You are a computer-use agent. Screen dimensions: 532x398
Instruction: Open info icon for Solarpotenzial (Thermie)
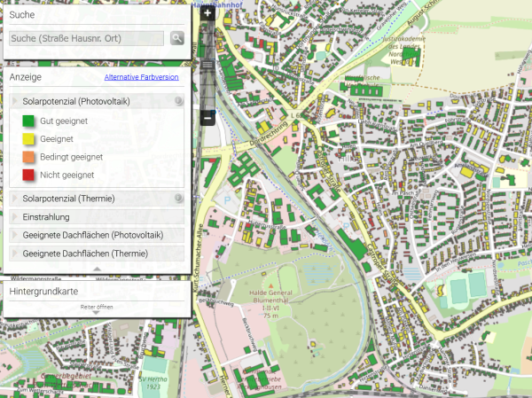click(x=178, y=199)
